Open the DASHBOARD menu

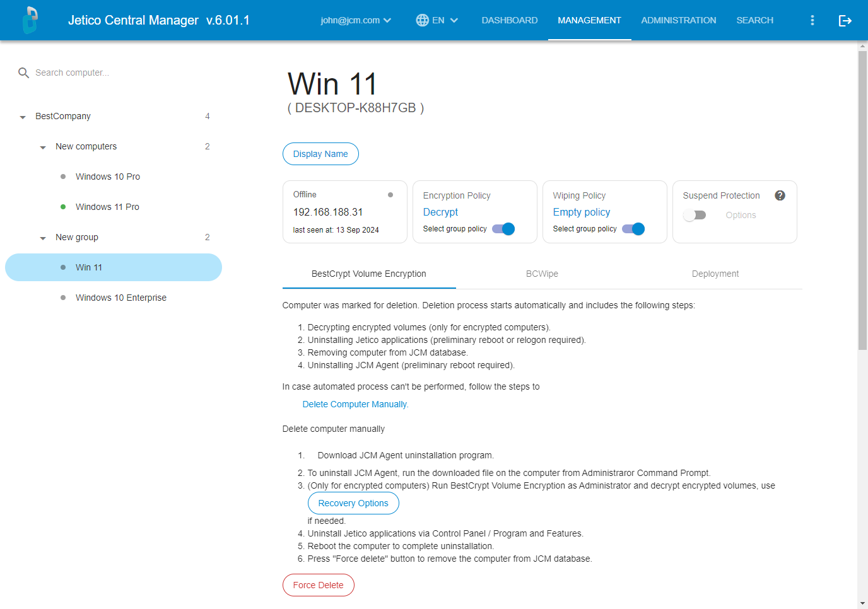click(x=510, y=20)
